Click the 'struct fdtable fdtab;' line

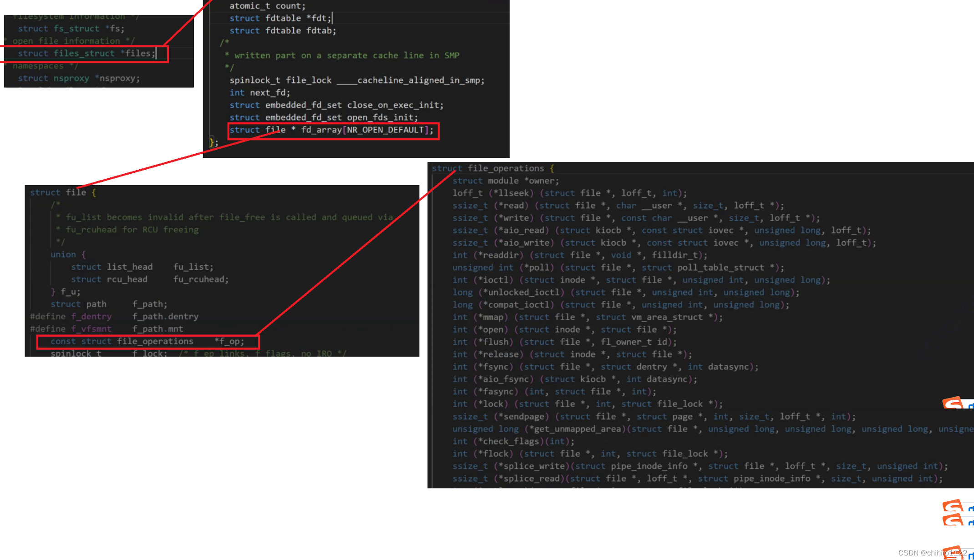pos(283,30)
